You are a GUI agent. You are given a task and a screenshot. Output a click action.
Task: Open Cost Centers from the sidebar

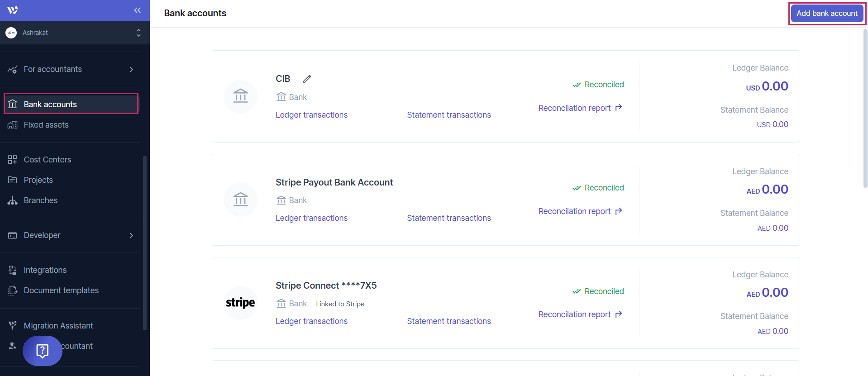pyautogui.click(x=48, y=160)
